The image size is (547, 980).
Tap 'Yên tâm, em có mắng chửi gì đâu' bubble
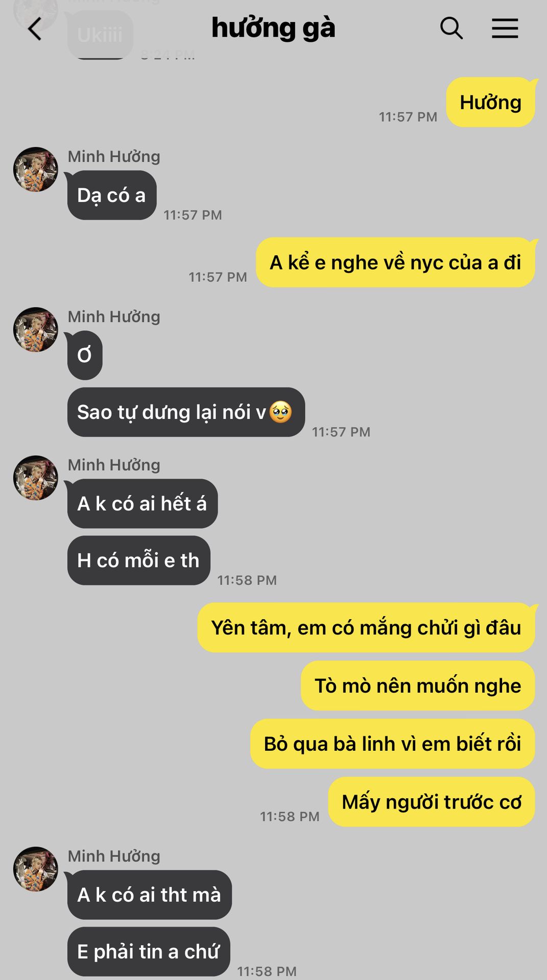(366, 628)
